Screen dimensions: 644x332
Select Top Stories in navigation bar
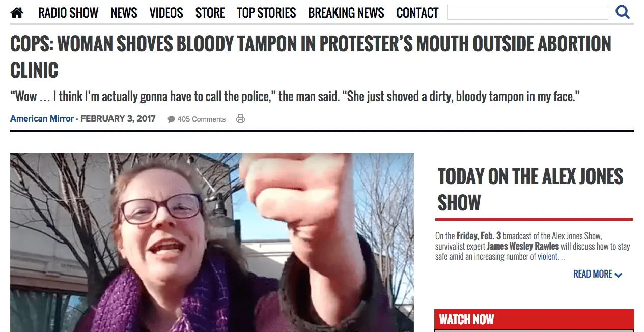coord(266,13)
